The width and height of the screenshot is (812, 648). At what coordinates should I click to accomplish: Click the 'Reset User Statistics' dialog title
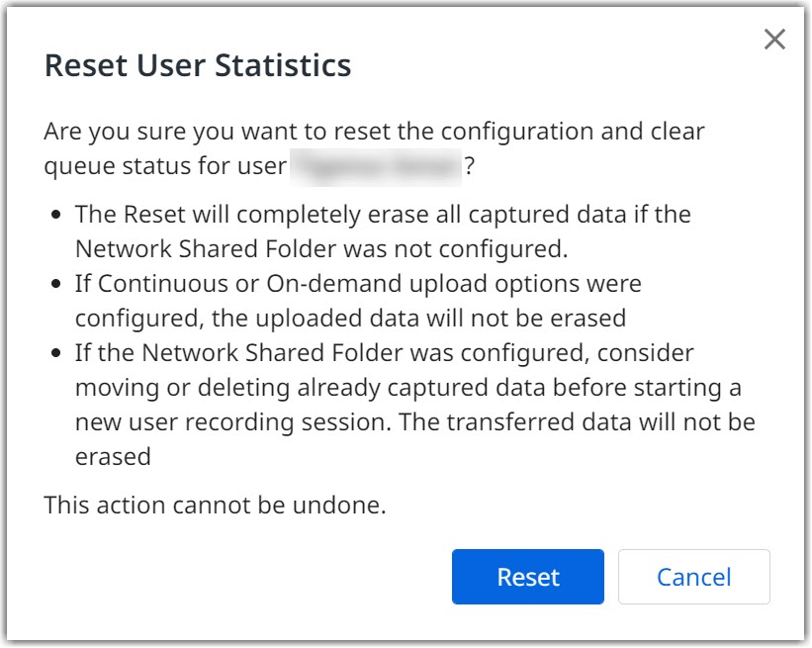point(198,65)
